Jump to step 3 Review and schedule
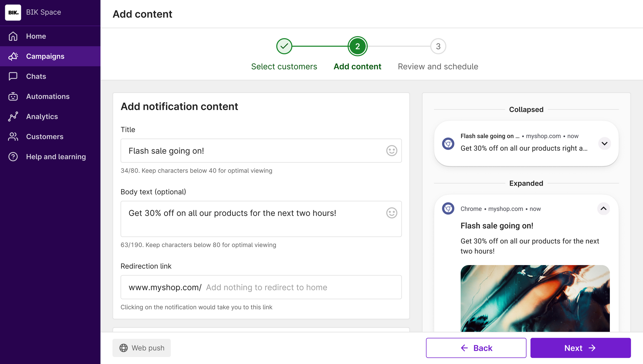 438,47
